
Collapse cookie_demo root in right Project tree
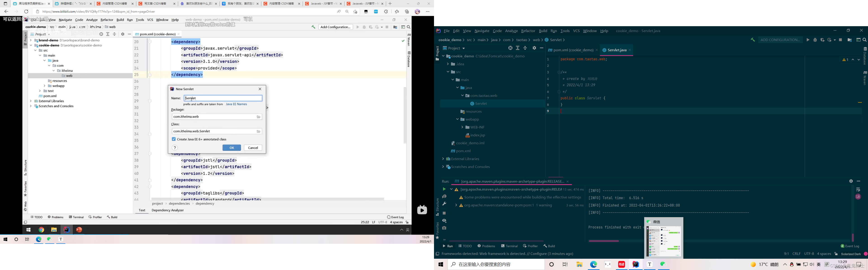click(x=443, y=56)
